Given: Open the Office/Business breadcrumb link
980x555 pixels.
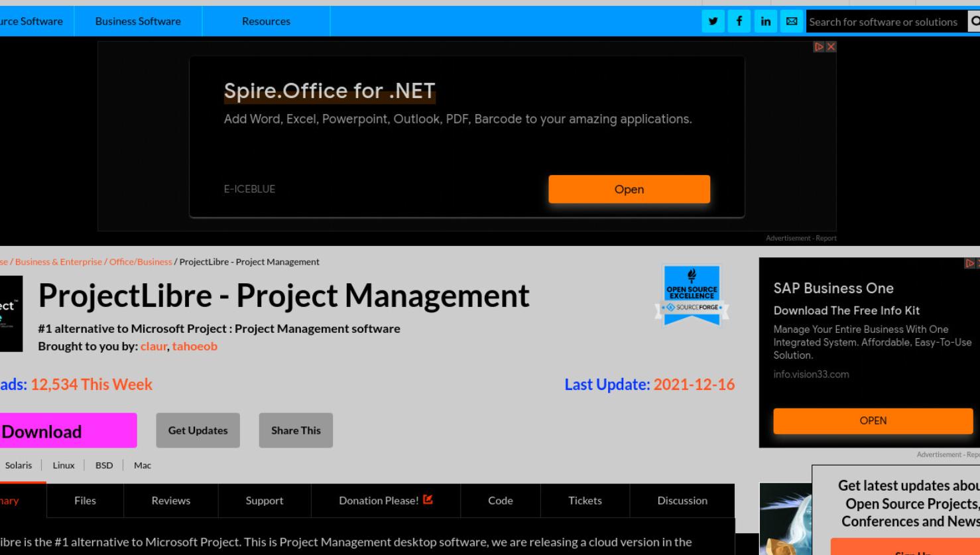Looking at the screenshot, I should (x=141, y=262).
